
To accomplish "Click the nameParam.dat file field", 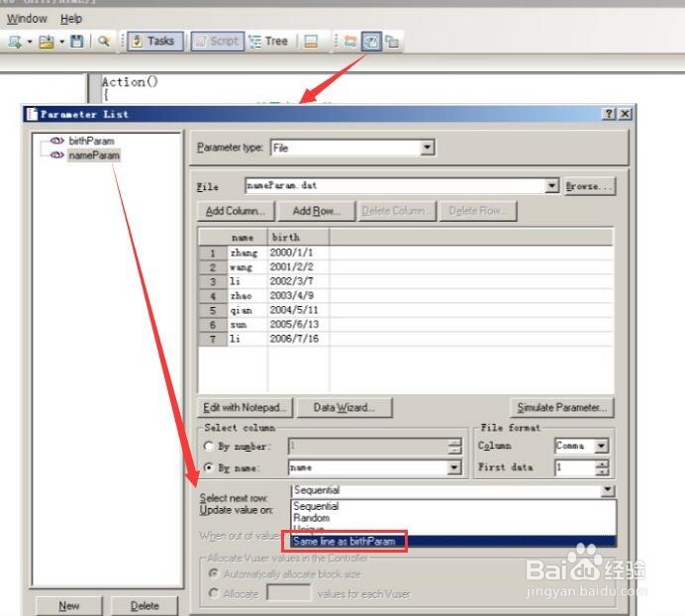I will 395,186.
